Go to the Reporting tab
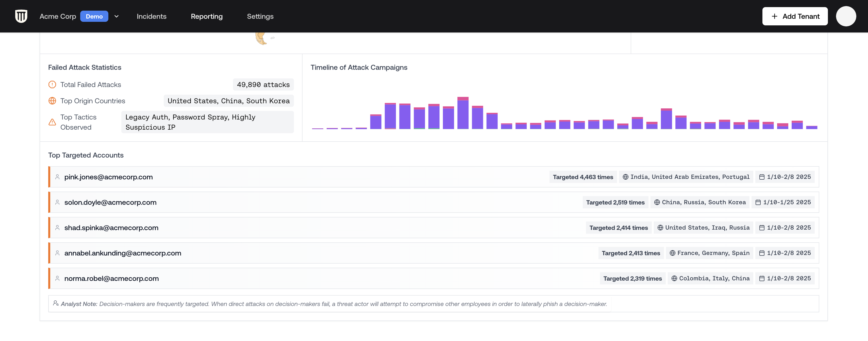The image size is (868, 341). pos(207,16)
